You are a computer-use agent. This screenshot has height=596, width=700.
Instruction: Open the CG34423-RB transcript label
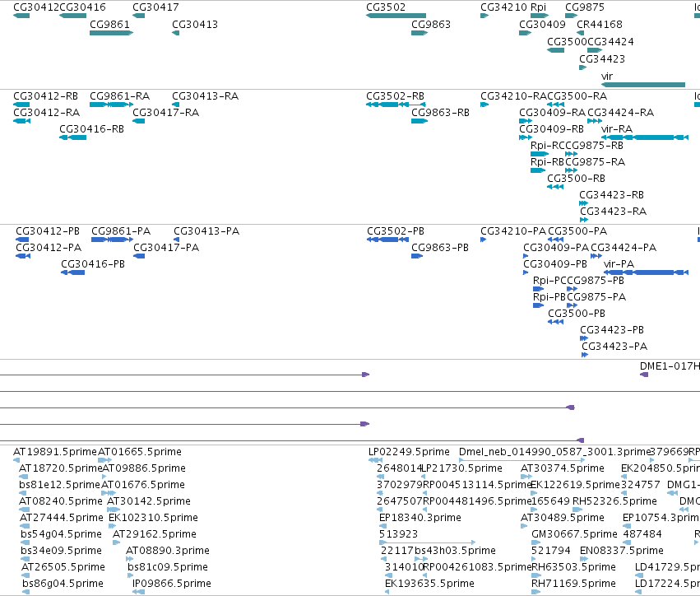click(612, 195)
